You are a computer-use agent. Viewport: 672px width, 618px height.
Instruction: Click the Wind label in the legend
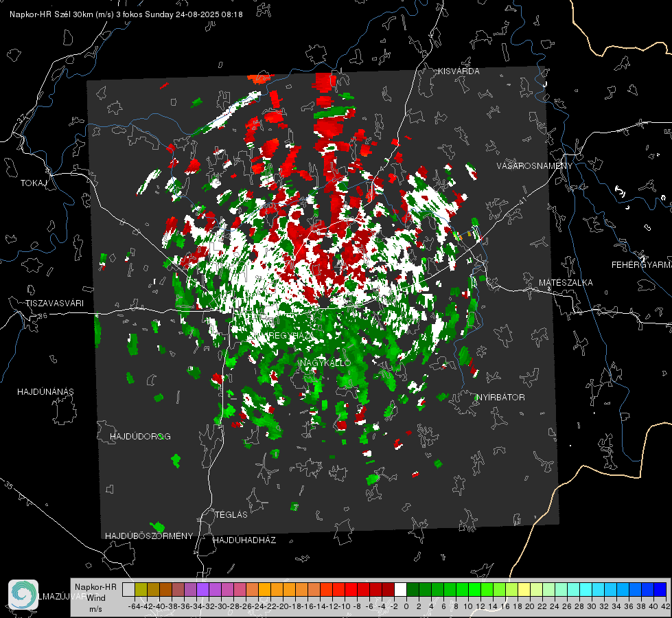pyautogui.click(x=96, y=598)
